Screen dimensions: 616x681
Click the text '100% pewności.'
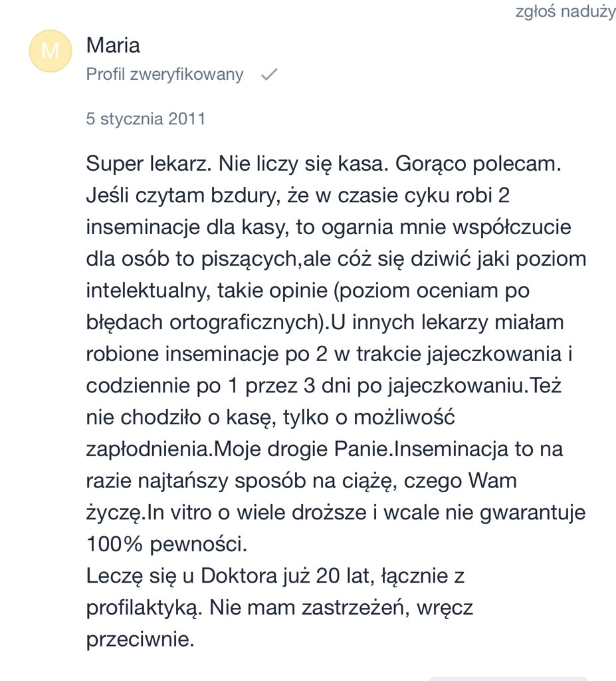click(x=167, y=544)
